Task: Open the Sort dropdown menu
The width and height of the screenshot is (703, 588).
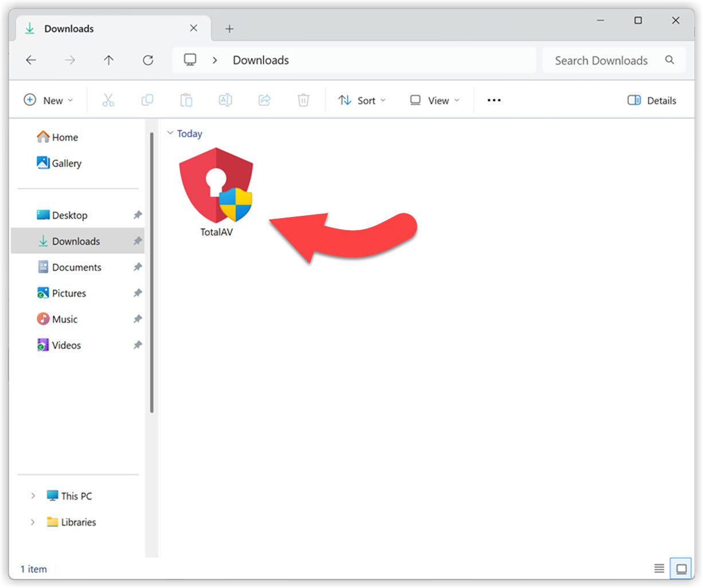Action: (362, 101)
